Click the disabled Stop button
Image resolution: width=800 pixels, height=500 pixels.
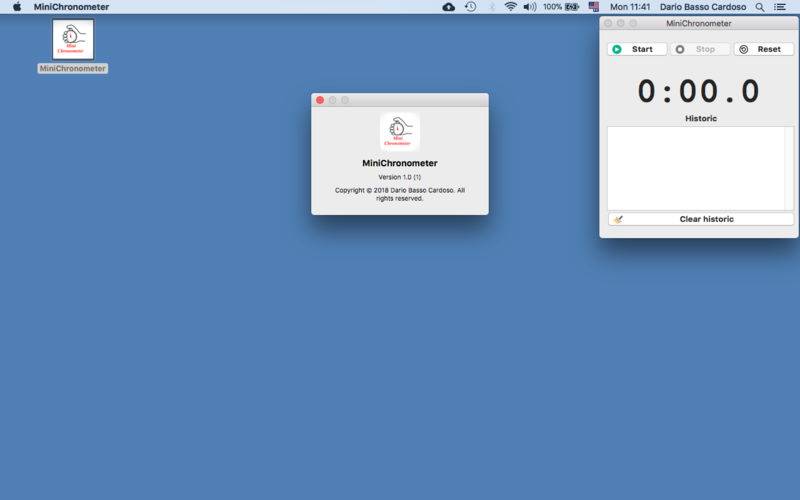pos(700,49)
